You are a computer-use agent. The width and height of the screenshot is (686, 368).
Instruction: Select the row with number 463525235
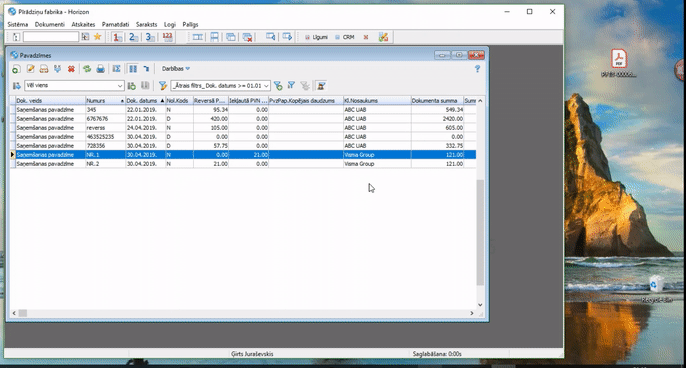pos(243,137)
